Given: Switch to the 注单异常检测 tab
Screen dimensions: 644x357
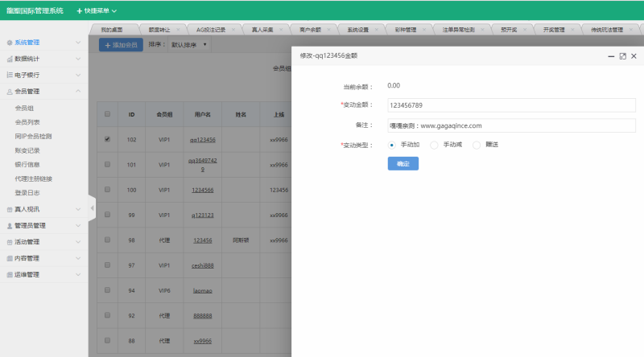Looking at the screenshot, I should tap(458, 30).
